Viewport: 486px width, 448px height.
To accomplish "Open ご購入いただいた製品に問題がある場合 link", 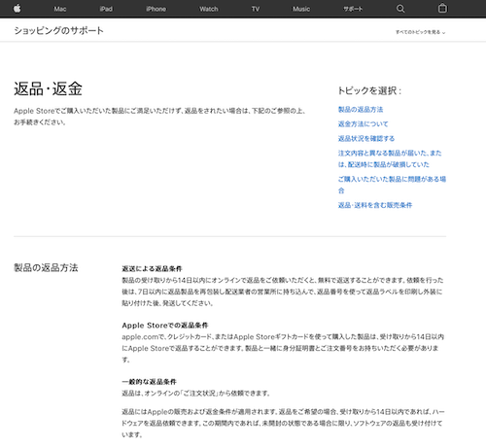I will [392, 185].
